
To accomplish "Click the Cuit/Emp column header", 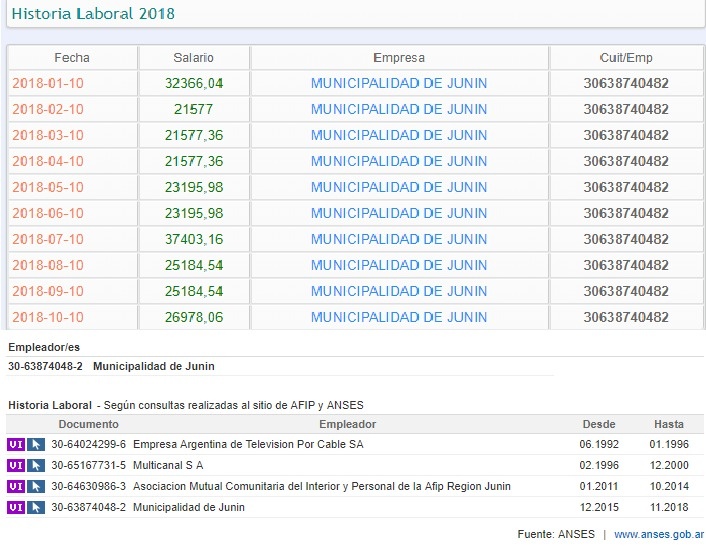I will (626, 58).
